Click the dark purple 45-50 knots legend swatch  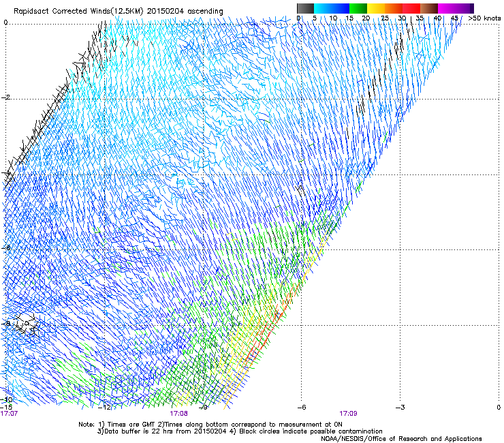464,8
